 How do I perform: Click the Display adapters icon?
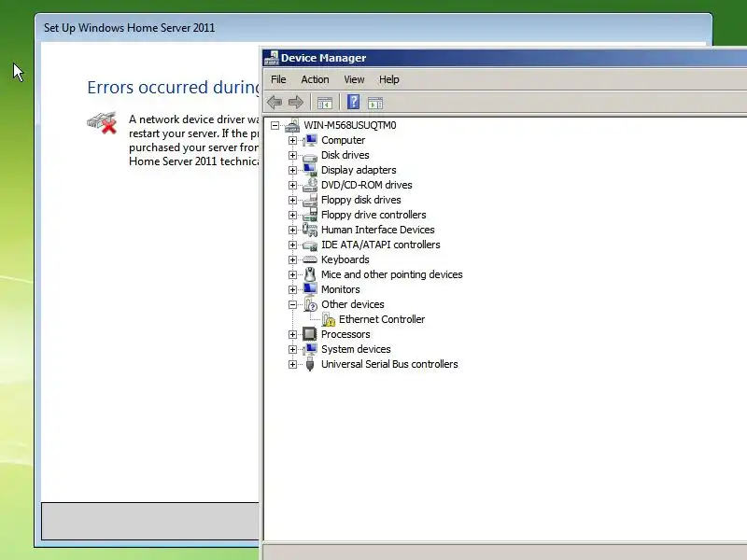coord(310,170)
